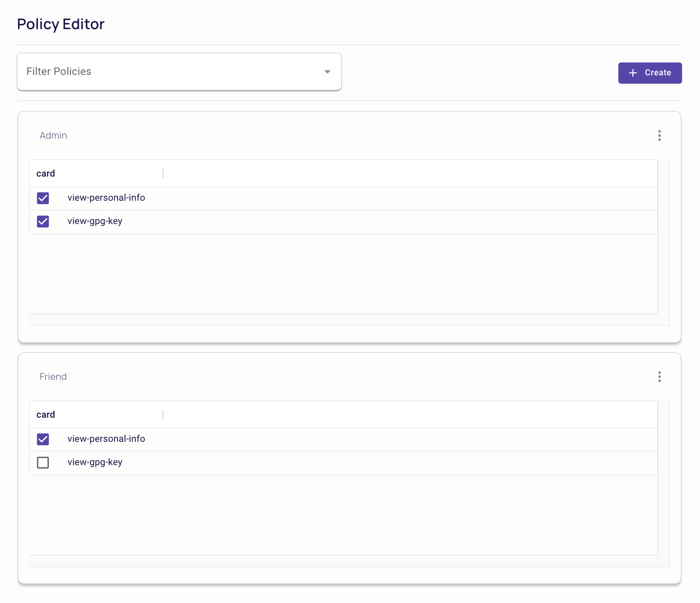Click the Admin card column resize handle
The height and width of the screenshot is (603, 700).
163,173
